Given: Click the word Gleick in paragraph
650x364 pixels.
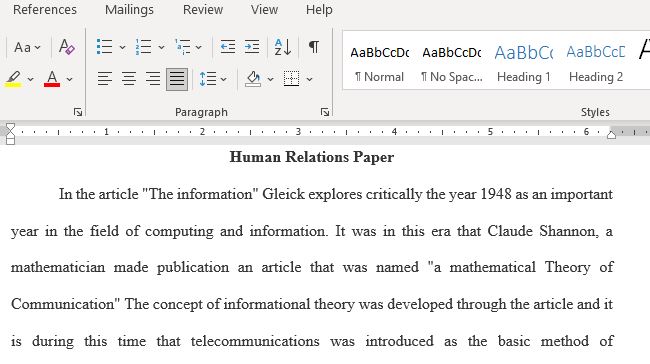Looking at the screenshot, I should 284,194.
